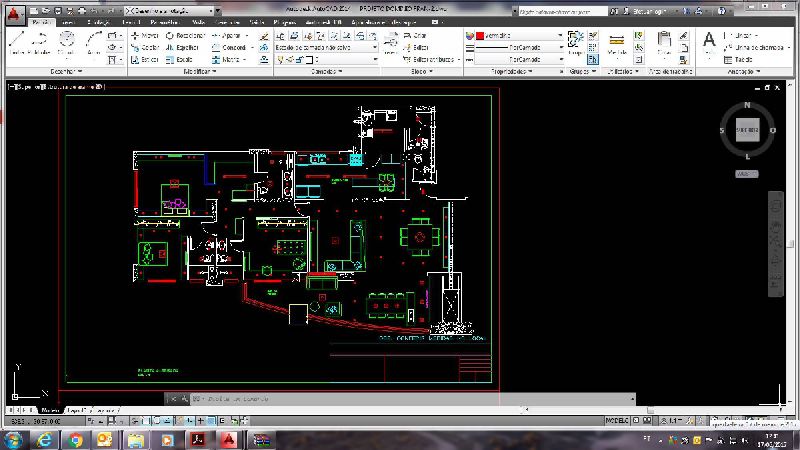This screenshot has height=450, width=800.
Task: Click the Medida measure tool
Action: coord(617,42)
